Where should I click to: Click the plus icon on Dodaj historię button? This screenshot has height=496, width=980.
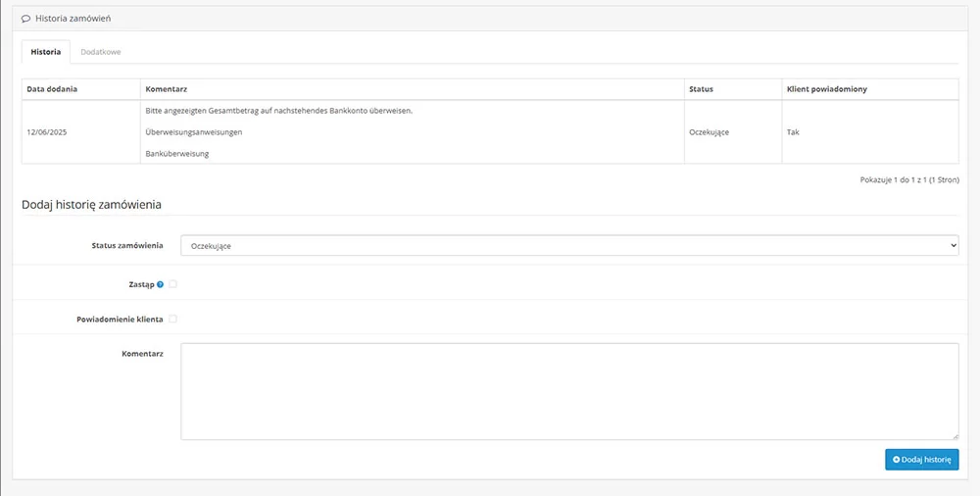(896, 460)
